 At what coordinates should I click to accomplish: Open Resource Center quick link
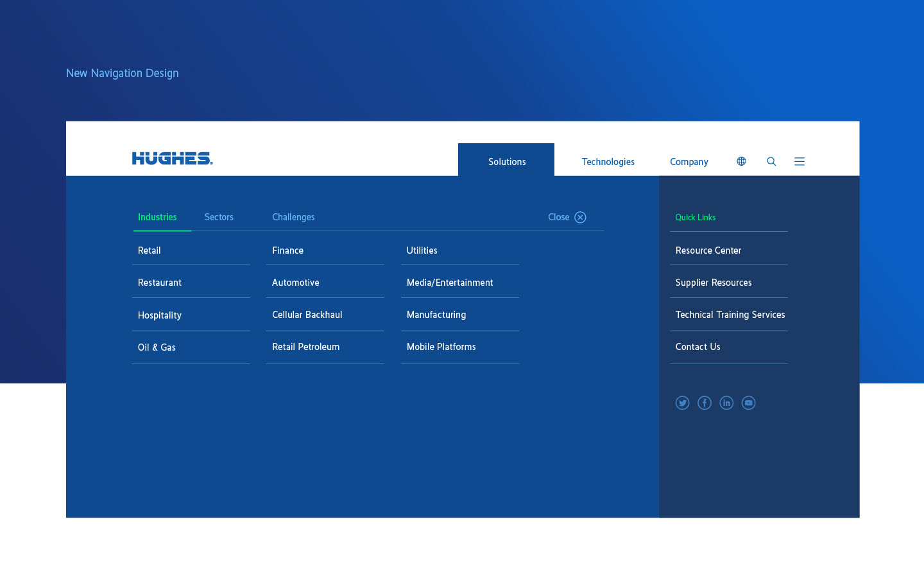(x=708, y=250)
